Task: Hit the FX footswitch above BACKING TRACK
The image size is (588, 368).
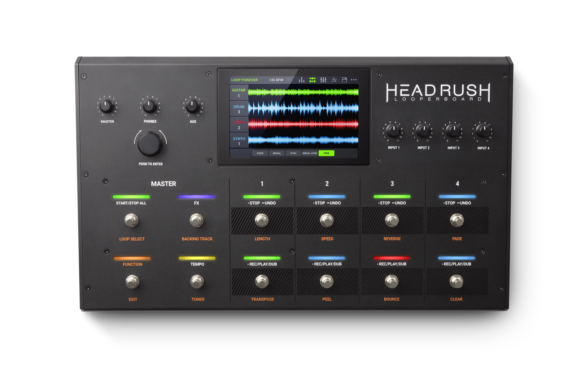Action: click(x=196, y=220)
